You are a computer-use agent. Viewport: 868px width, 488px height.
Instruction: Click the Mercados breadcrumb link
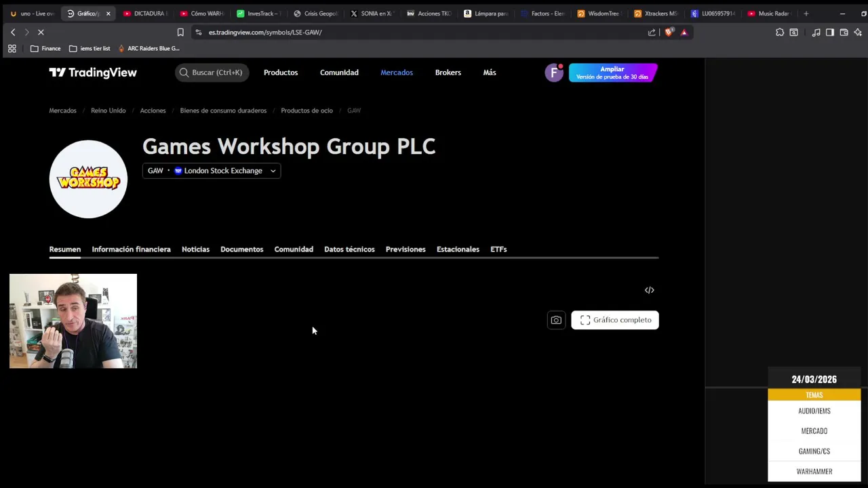62,110
